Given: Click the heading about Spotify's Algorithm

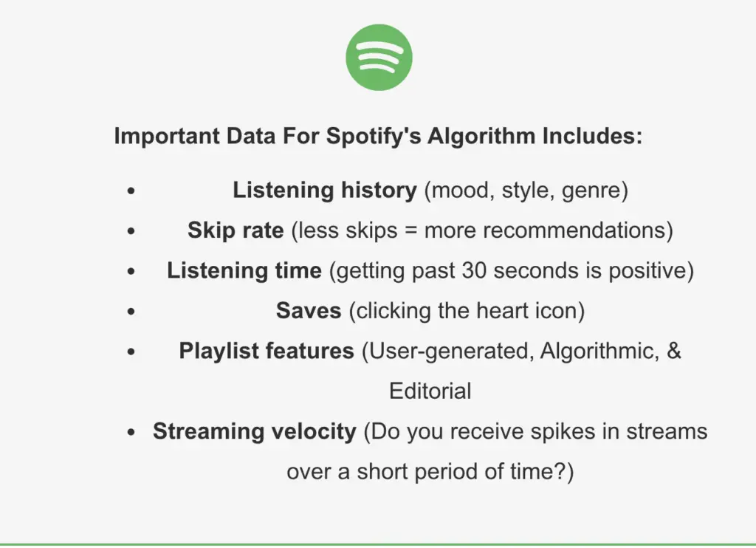Looking at the screenshot, I should pos(379,136).
